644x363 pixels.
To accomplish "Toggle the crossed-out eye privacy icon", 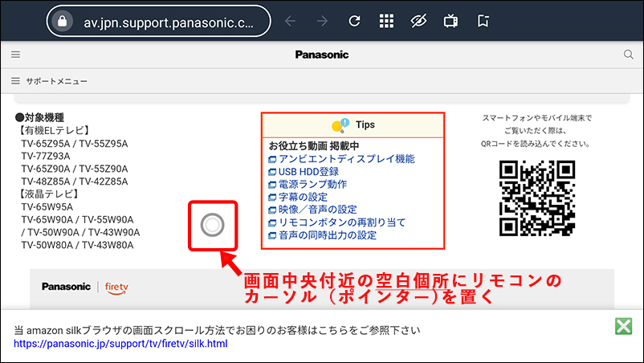I will [x=418, y=21].
